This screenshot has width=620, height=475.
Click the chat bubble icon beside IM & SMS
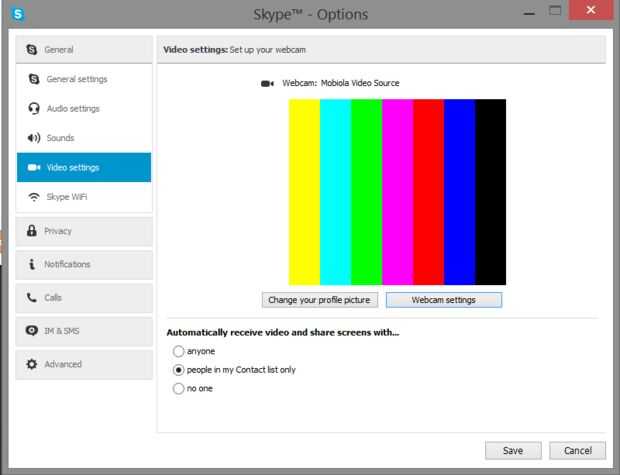click(32, 330)
